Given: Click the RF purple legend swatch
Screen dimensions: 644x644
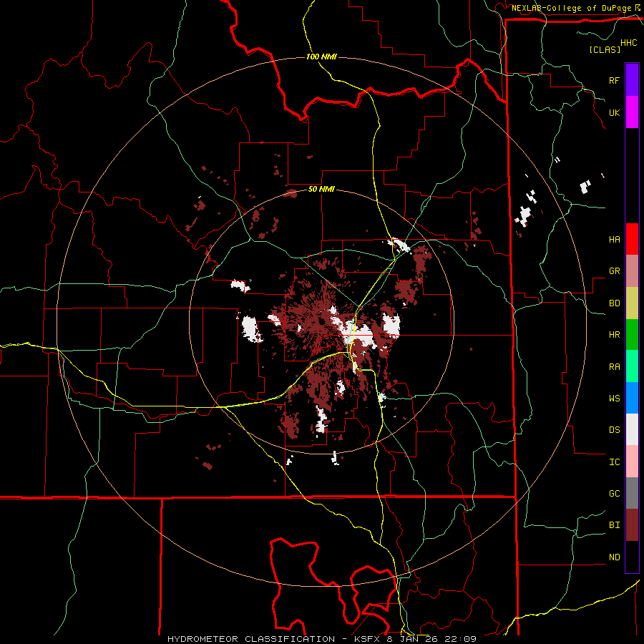Looking at the screenshot, I should pyautogui.click(x=632, y=80).
